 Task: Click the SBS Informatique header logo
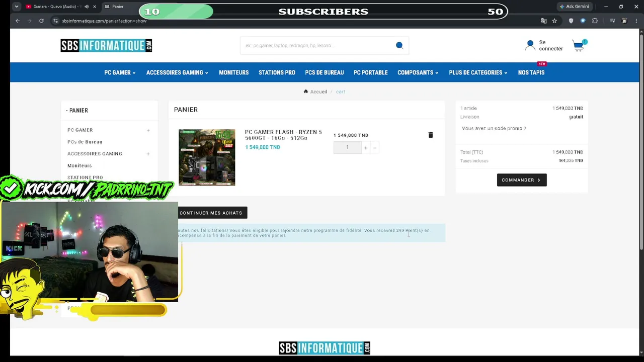point(106,45)
